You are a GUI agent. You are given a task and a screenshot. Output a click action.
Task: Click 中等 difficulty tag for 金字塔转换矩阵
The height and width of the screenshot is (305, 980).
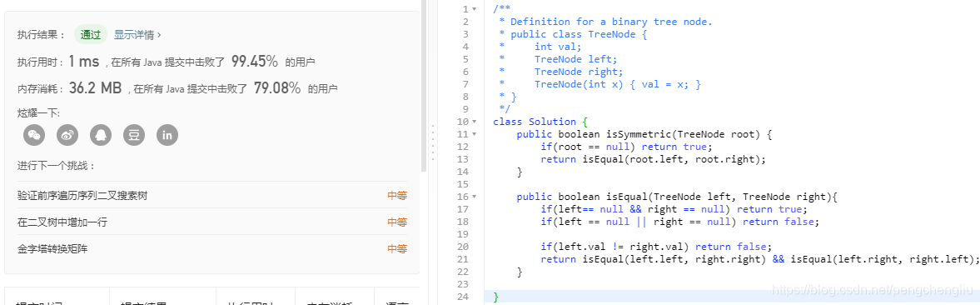(x=397, y=248)
